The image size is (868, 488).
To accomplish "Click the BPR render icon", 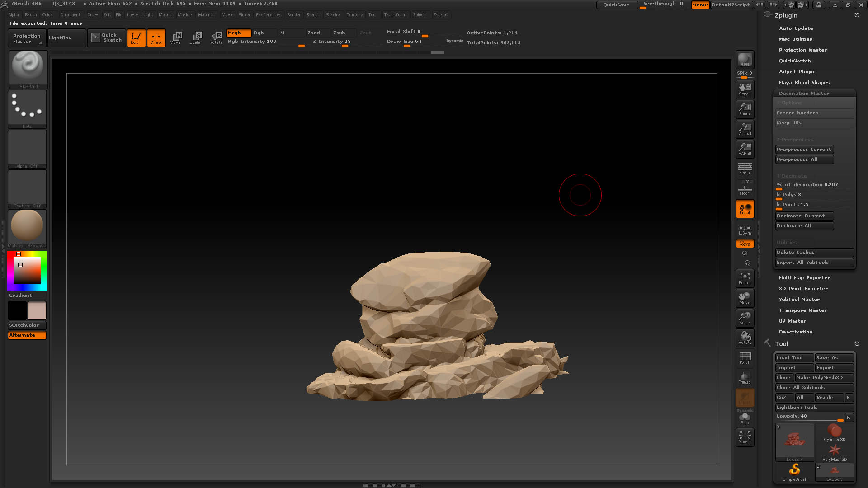I will click(745, 60).
